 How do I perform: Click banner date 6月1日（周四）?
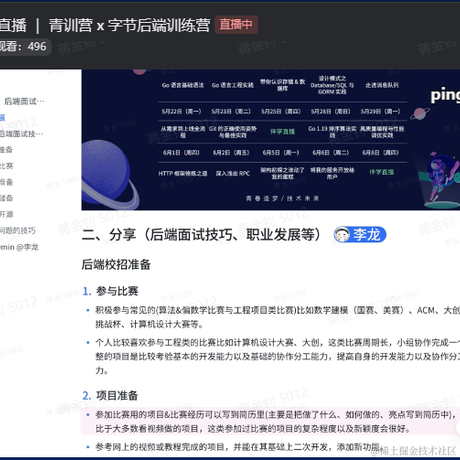(181, 153)
